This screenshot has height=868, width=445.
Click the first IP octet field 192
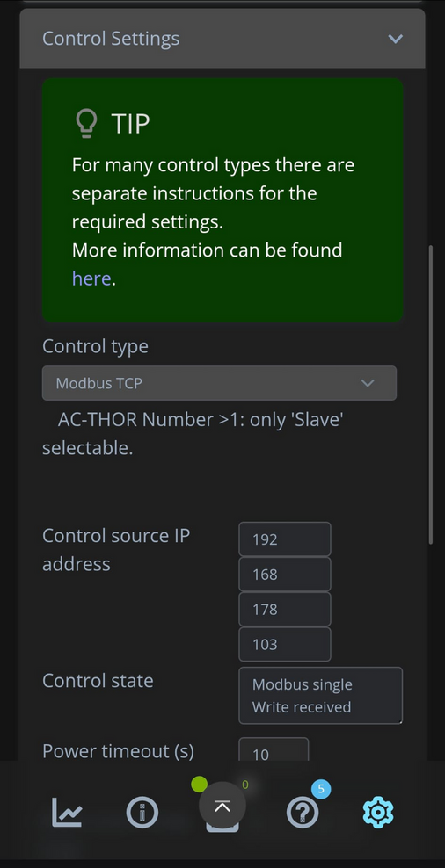[285, 539]
